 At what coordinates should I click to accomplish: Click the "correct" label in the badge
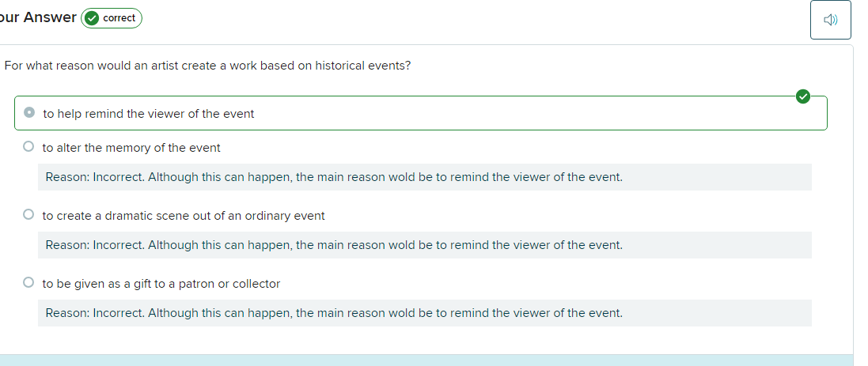coord(119,18)
